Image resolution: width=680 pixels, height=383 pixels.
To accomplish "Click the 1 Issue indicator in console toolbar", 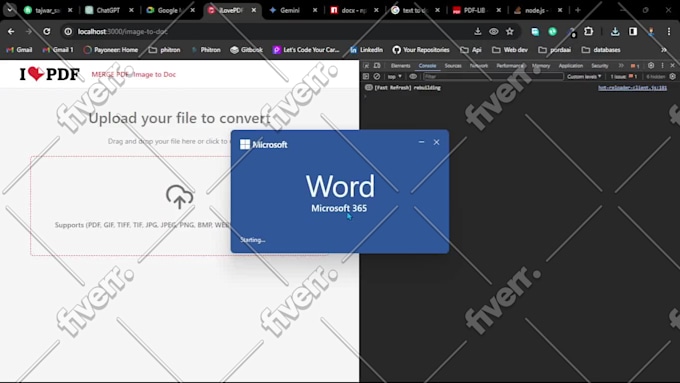I will (624, 76).
